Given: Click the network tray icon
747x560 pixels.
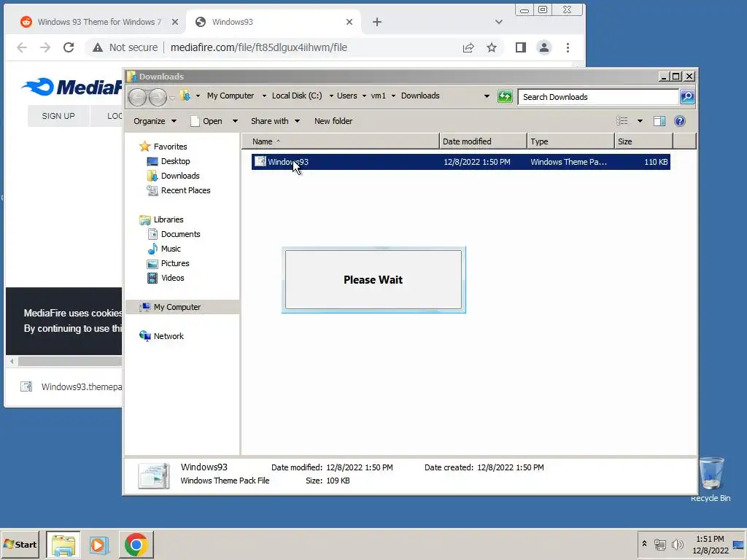Looking at the screenshot, I should 659,544.
